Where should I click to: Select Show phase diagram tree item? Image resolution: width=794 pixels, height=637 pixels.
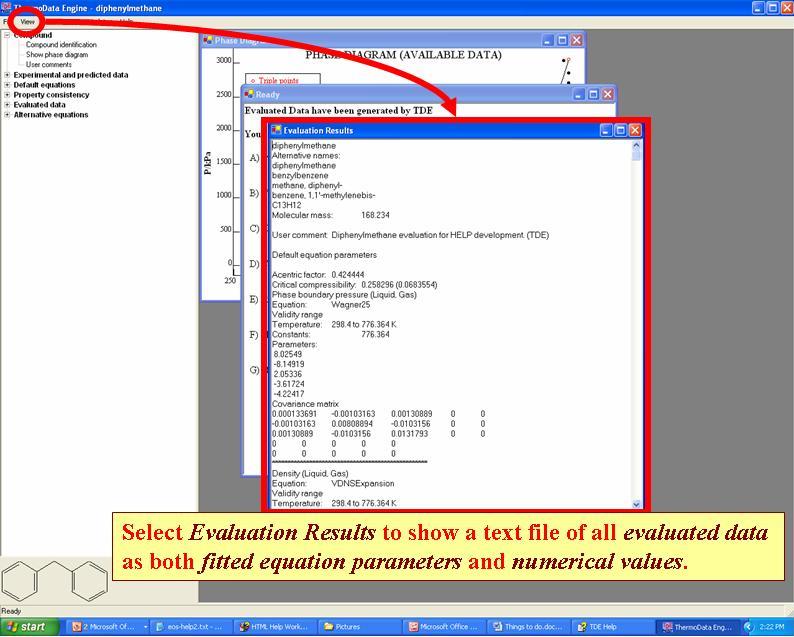[x=56, y=55]
